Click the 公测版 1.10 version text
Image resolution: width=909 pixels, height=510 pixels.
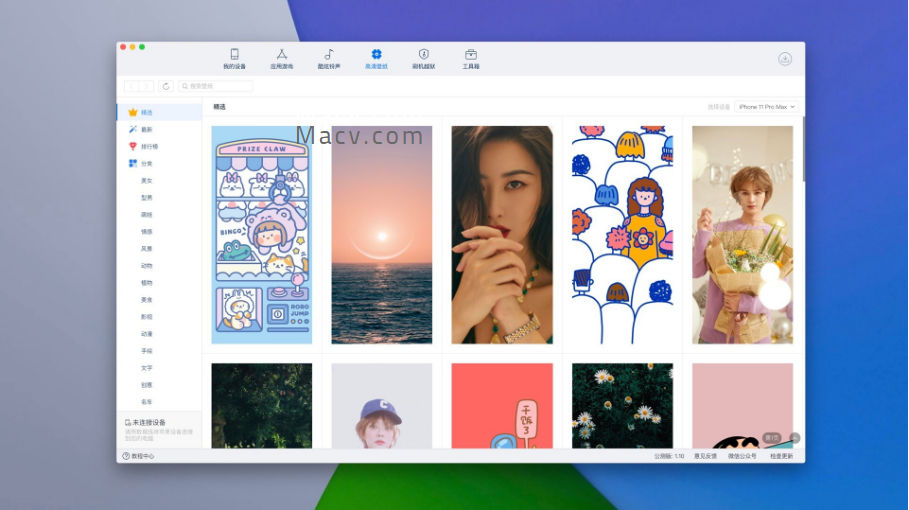669,456
